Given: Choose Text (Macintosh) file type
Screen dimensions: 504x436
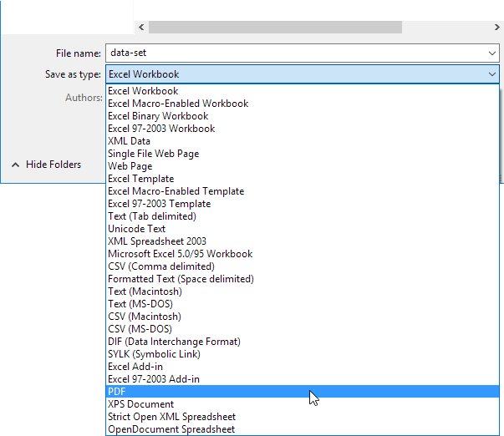Looking at the screenshot, I should (x=302, y=292).
